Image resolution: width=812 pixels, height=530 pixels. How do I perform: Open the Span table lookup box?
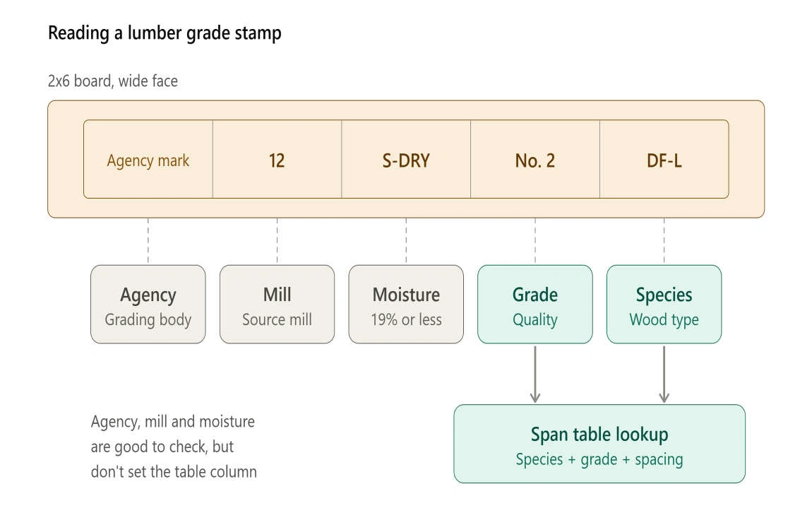599,444
